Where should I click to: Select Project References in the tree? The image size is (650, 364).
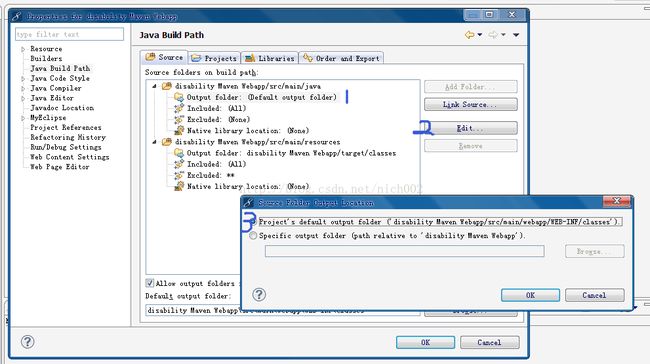65,128
